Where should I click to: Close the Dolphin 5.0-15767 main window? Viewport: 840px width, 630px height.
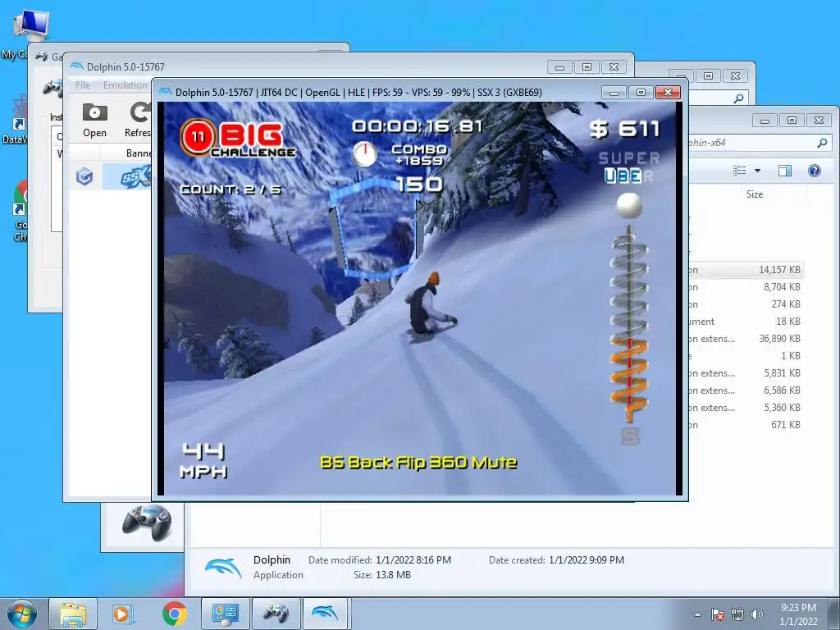pos(614,67)
